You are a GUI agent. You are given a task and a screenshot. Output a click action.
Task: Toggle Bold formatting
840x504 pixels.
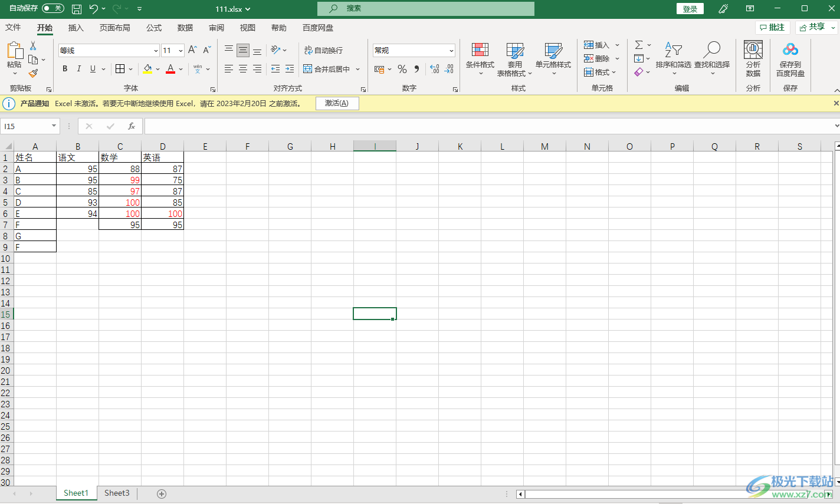[x=65, y=69]
